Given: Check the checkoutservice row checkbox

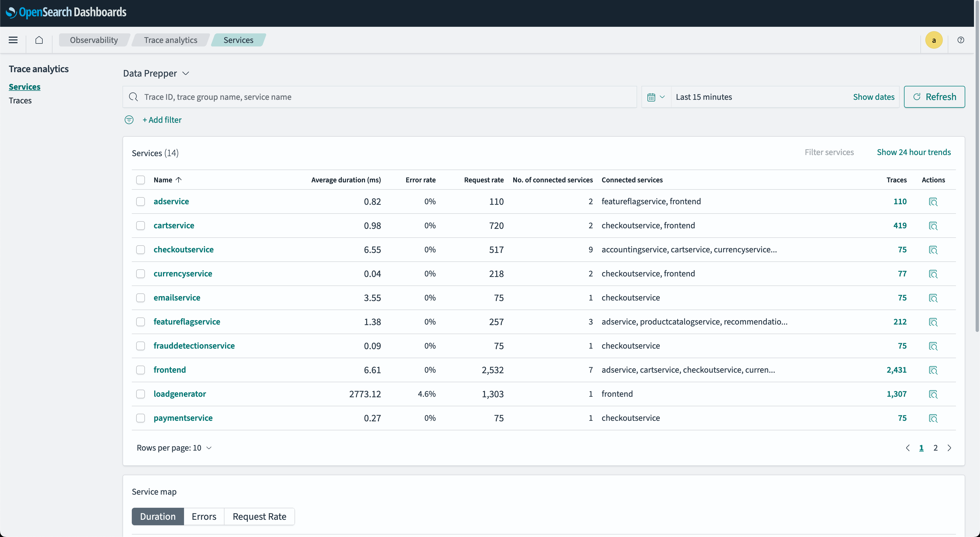Looking at the screenshot, I should pyautogui.click(x=140, y=249).
